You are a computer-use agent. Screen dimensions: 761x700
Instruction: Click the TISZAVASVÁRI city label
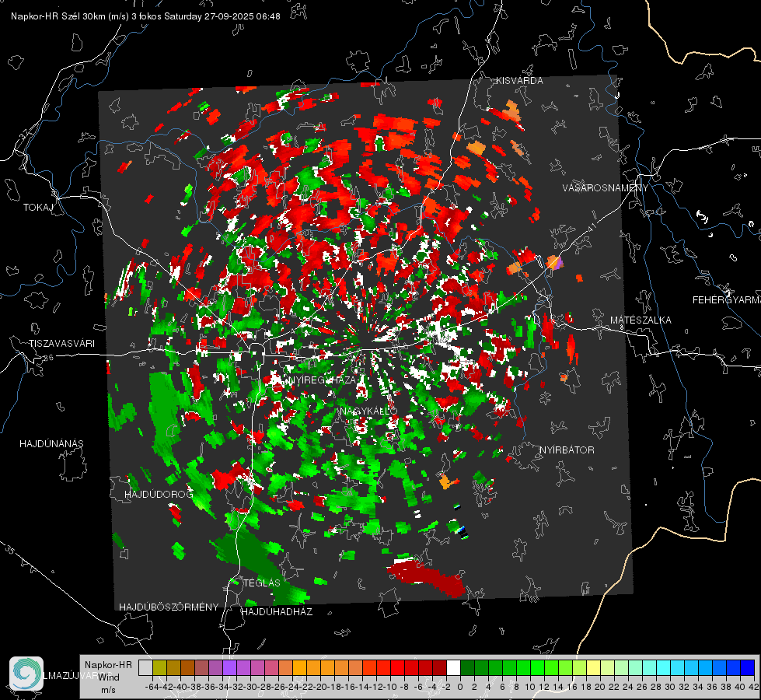[x=61, y=344]
